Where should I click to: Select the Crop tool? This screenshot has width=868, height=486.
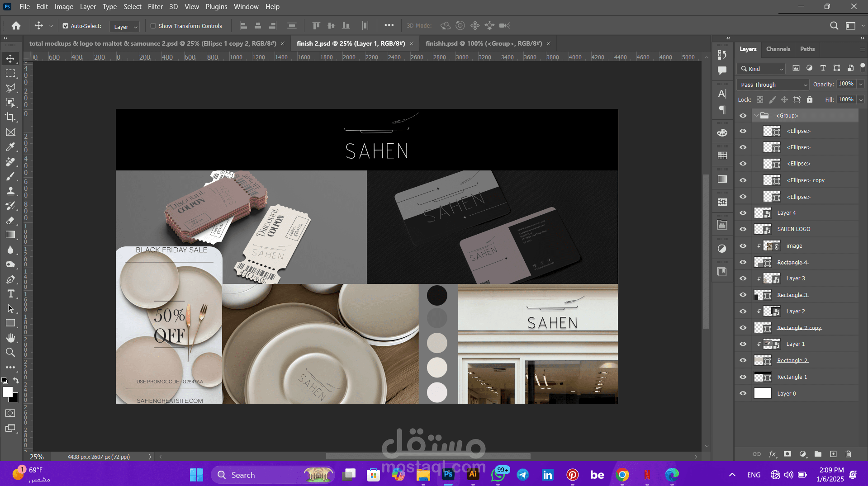10,117
